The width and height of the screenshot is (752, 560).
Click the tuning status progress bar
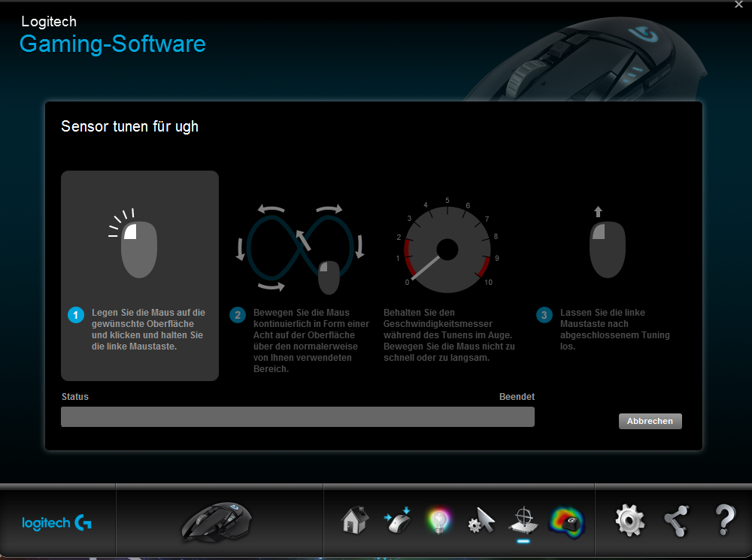tap(297, 416)
